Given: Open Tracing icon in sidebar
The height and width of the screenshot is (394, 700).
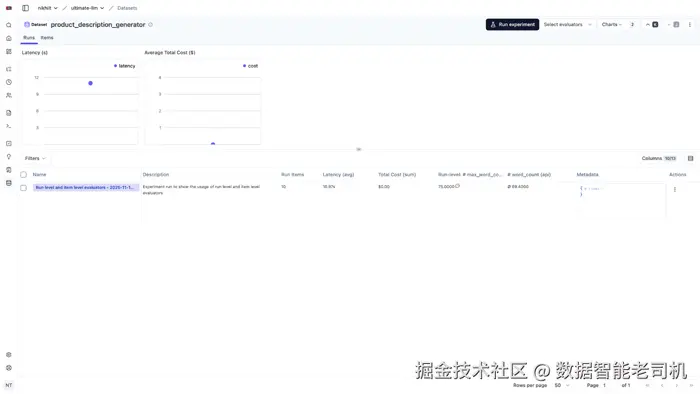Looking at the screenshot, I should 8,69.
